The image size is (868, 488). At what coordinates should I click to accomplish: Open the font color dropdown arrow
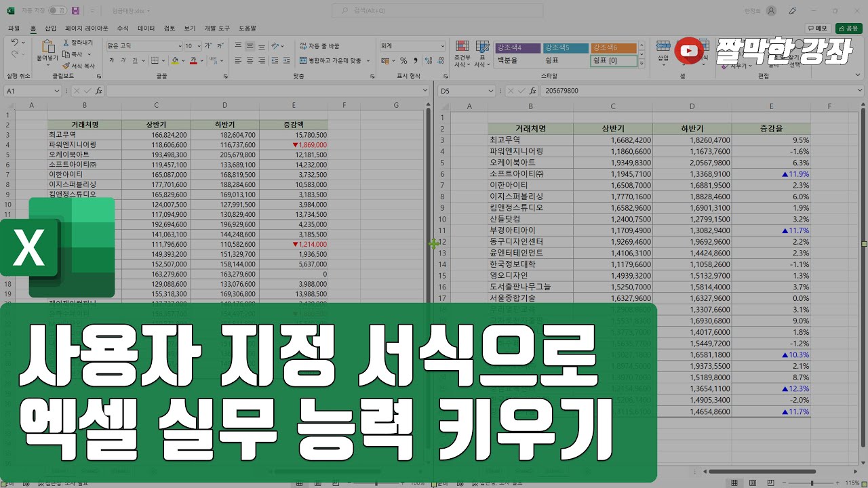click(x=202, y=60)
